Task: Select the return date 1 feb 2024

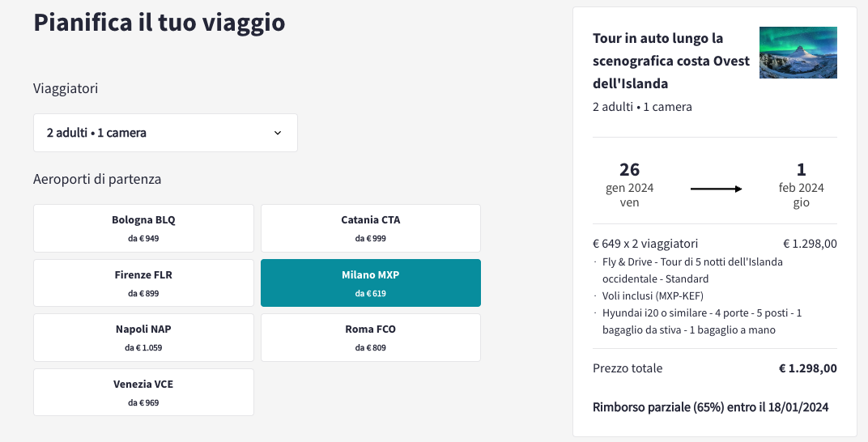Action: [801, 185]
